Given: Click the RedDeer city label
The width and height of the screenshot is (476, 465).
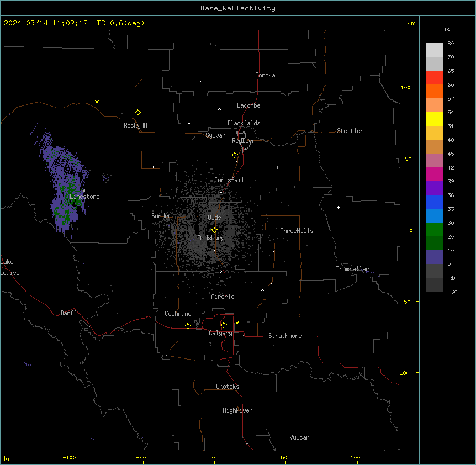Looking at the screenshot, I should [x=243, y=141].
